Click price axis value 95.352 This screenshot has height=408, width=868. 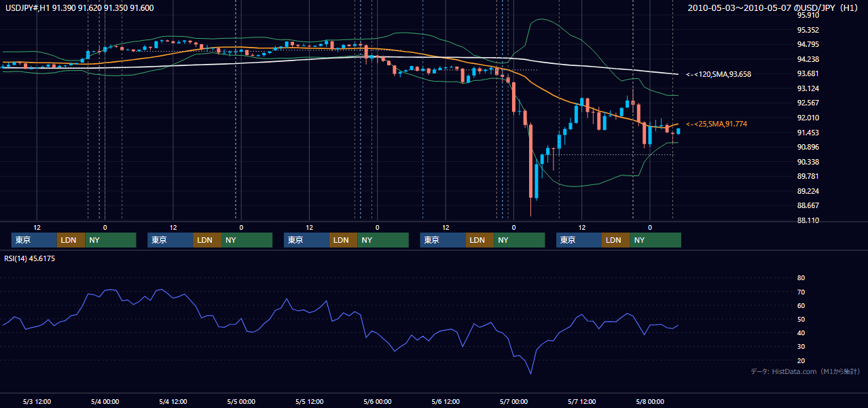point(808,30)
